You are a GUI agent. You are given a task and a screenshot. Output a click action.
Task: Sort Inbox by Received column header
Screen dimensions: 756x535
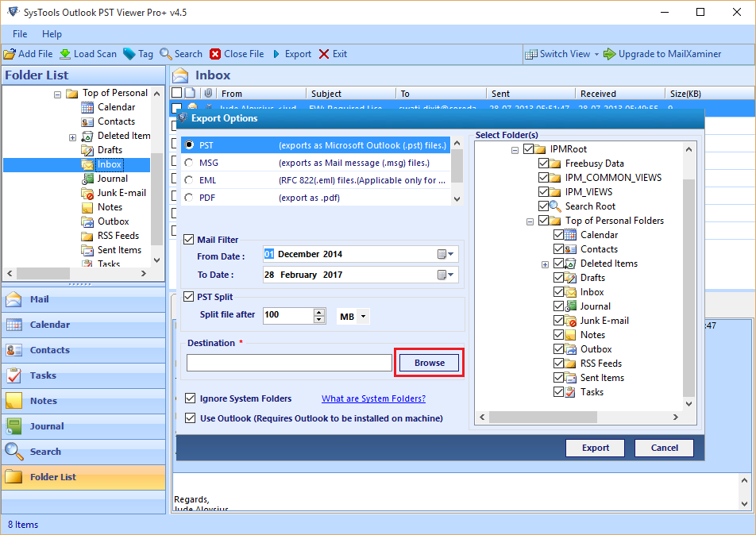pos(619,94)
